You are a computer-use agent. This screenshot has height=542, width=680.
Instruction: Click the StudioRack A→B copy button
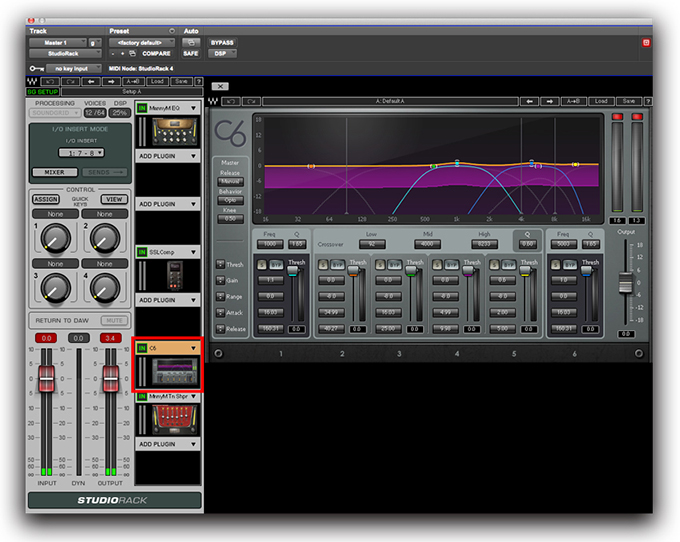(x=133, y=82)
